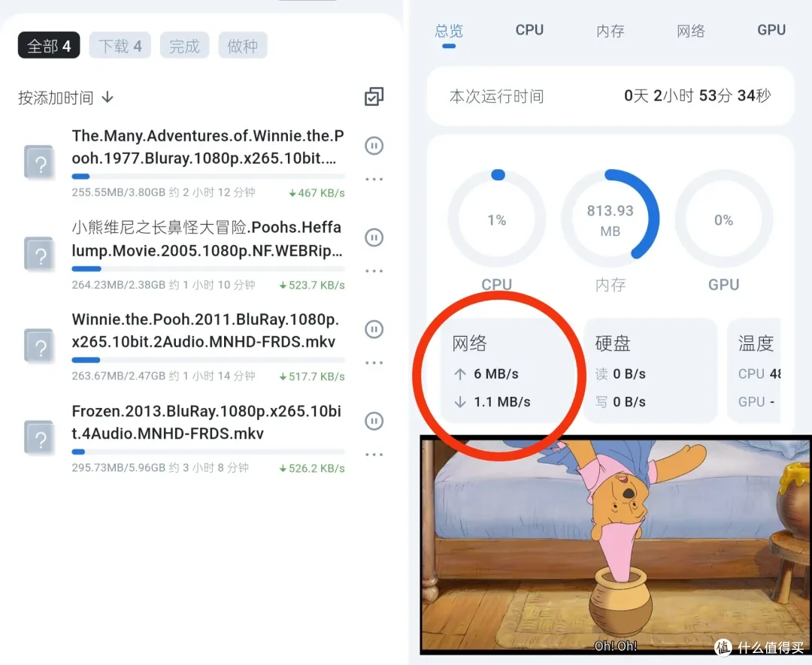Image resolution: width=812 pixels, height=665 pixels.
Task: Select the file name Frozen.2013.BluRay.1080p.x265.10bit
Action: [x=206, y=422]
